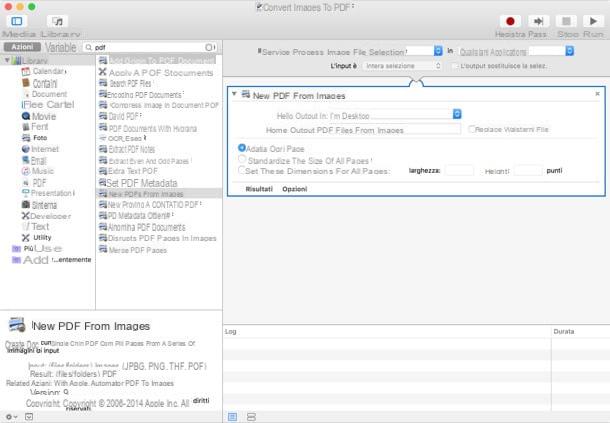610x423 pixels.
Task: Click the Step toolbar icon
Action: point(538,21)
